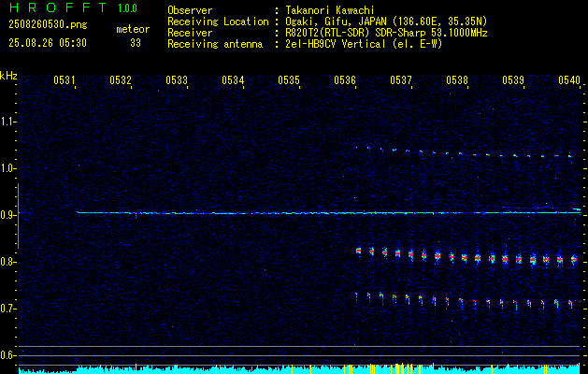Click the Observer field label
588x374 pixels.
(190, 10)
